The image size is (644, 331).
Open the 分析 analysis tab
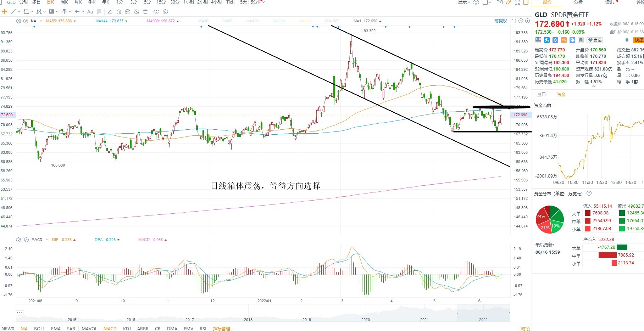tap(578, 2)
